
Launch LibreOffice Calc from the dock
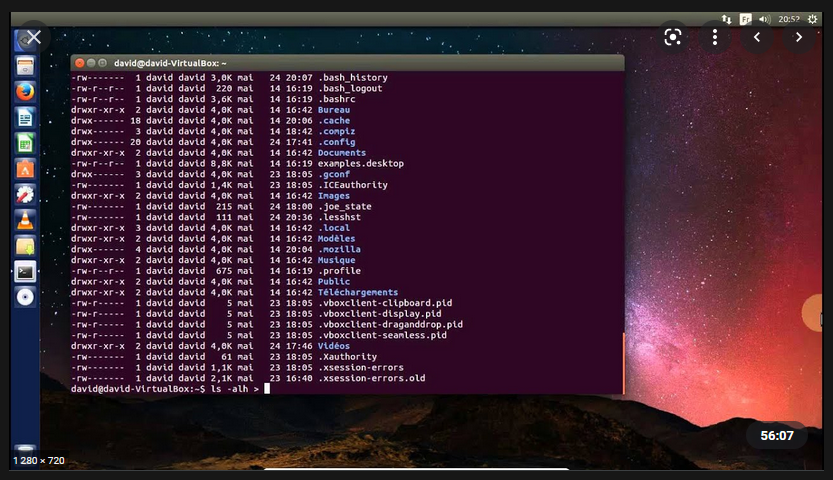click(25, 143)
